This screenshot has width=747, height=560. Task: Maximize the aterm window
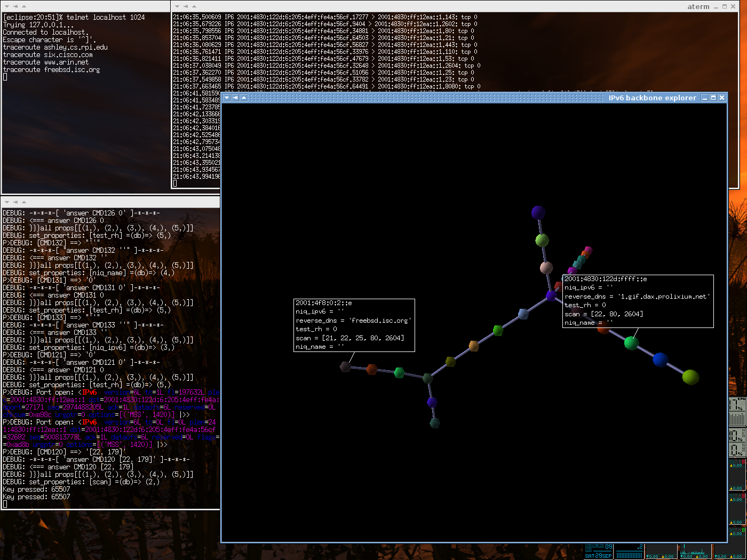pos(725,6)
